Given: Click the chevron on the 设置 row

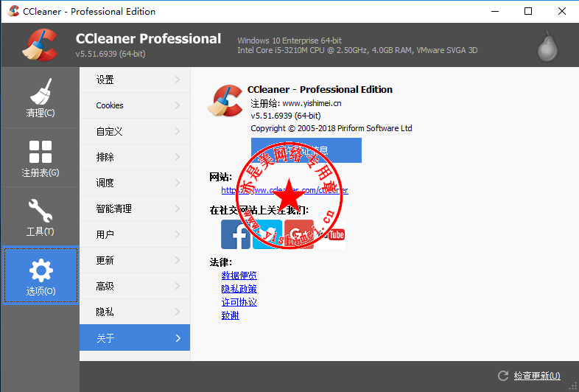Looking at the screenshot, I should point(178,80).
